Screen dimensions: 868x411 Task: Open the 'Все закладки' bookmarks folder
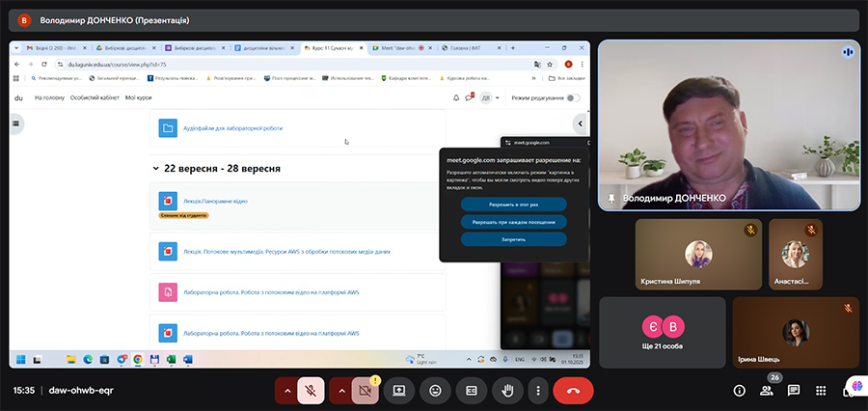tap(566, 78)
